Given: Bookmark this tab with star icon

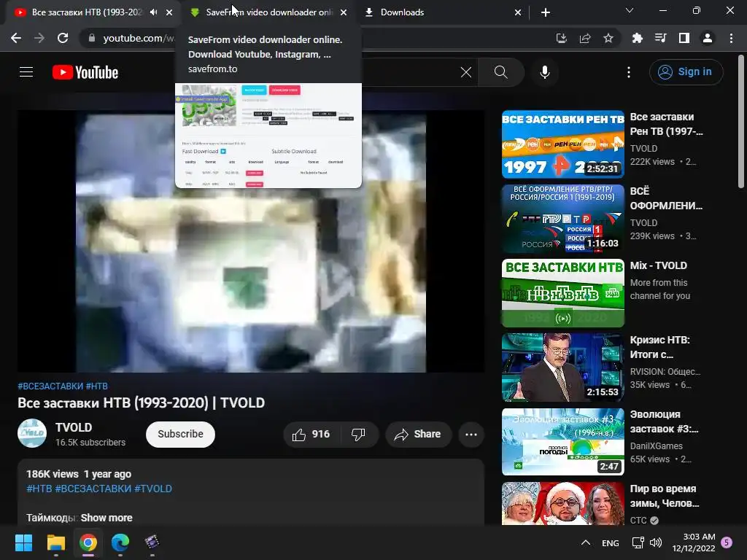Looking at the screenshot, I should [x=608, y=38].
